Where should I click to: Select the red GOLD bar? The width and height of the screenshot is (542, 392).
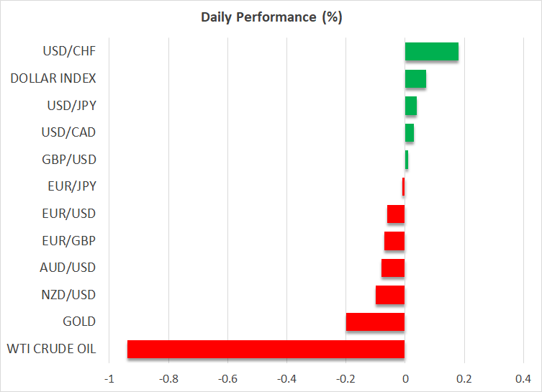[x=375, y=322]
